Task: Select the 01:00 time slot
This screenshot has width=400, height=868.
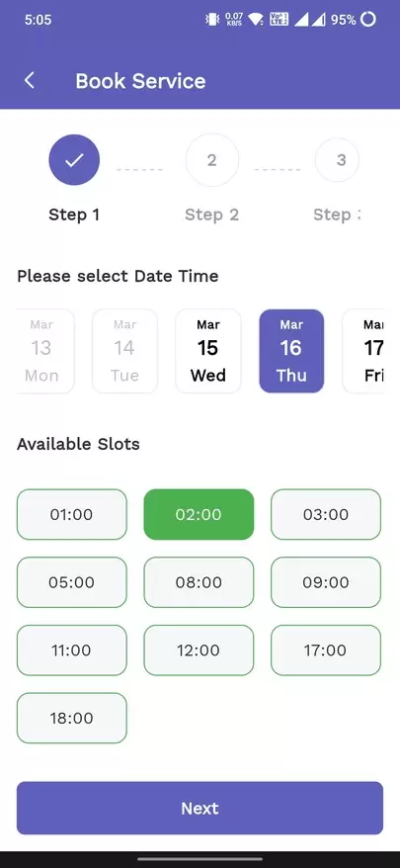Action: pos(72,514)
